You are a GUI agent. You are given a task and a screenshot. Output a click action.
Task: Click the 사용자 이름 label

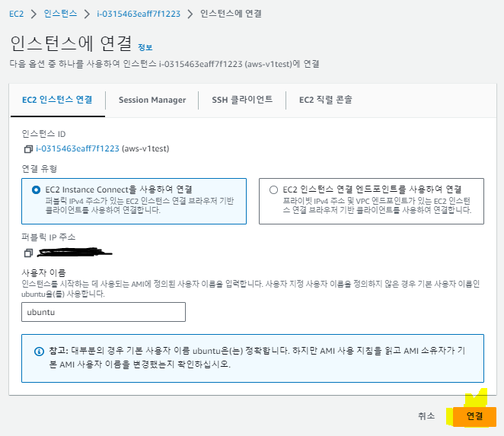point(43,272)
